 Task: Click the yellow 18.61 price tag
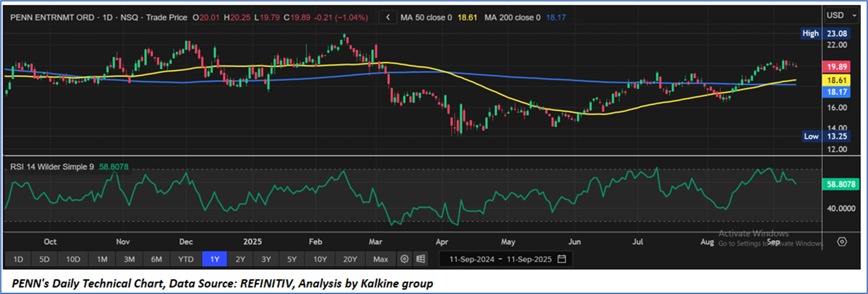point(834,80)
